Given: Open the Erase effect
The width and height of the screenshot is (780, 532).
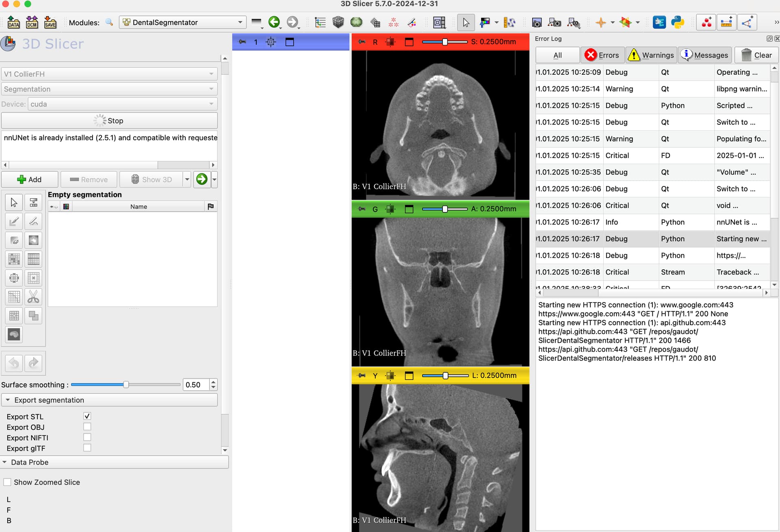Looking at the screenshot, I should click(14, 240).
